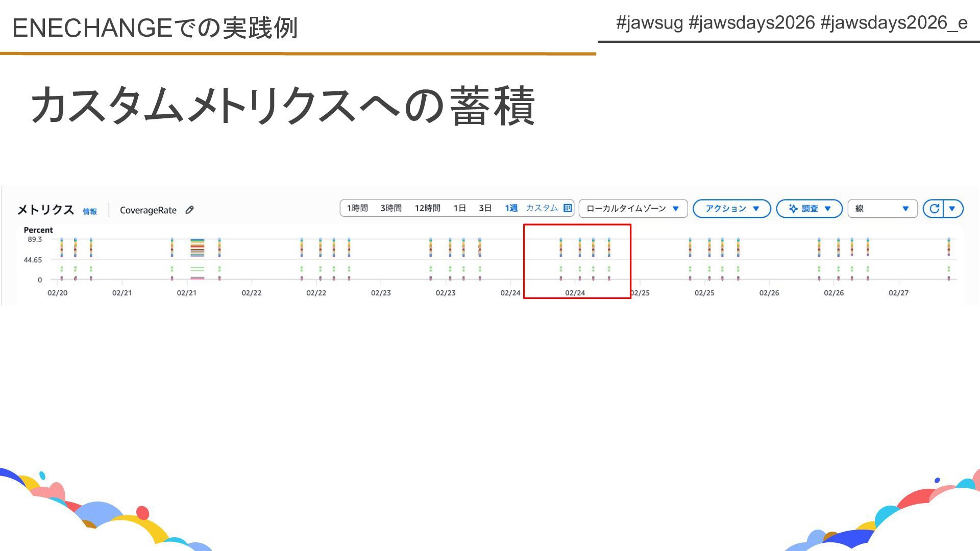Open the アクション menu button
Screen dimensions: 980x551
coord(731,208)
